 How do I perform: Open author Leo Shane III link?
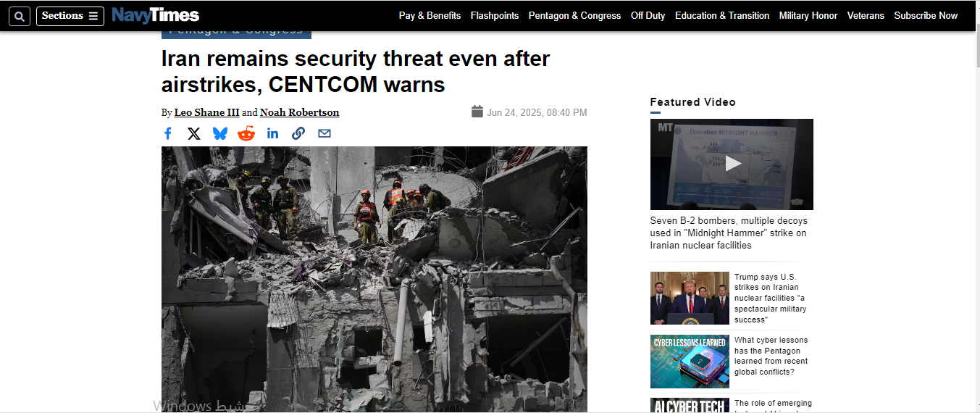pos(206,112)
